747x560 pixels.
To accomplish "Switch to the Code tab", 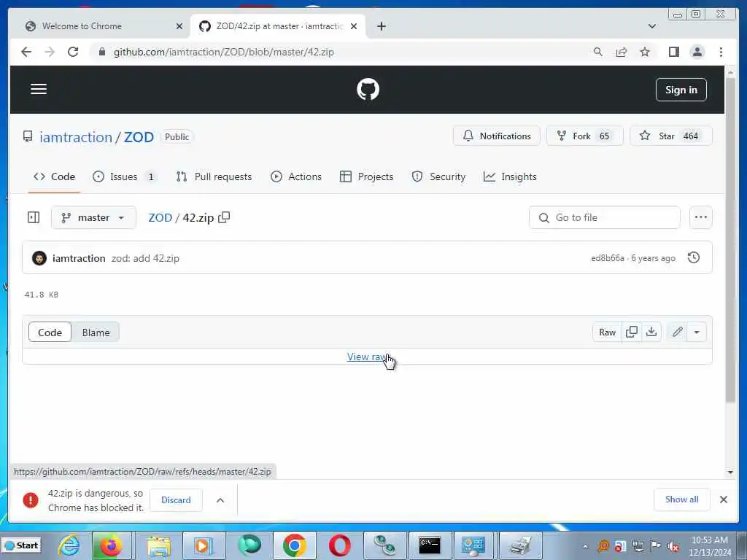I will pyautogui.click(x=54, y=176).
